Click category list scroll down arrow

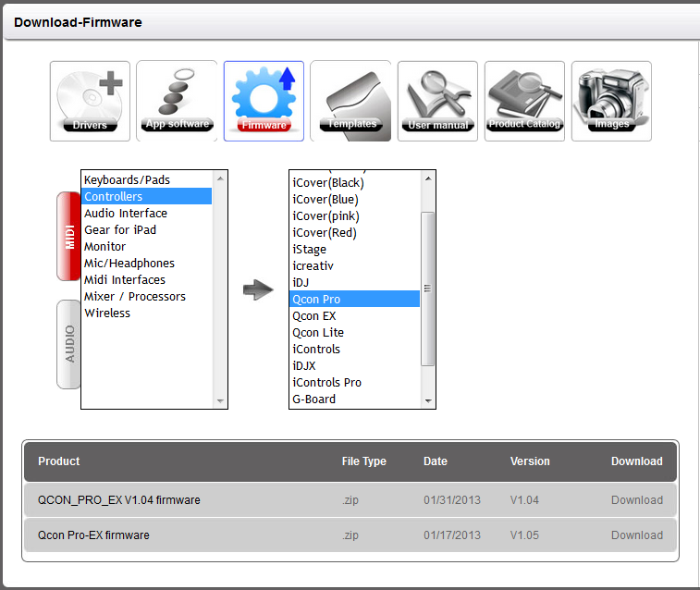220,400
